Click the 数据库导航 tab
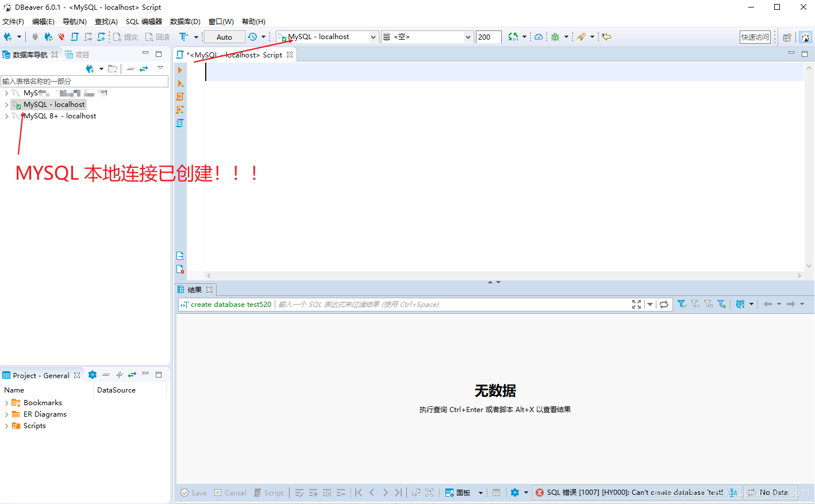The image size is (815, 504). [30, 55]
